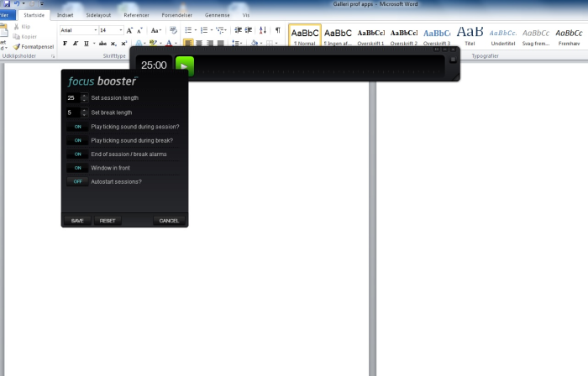Start the focus booster timer with the green play button
Screen dimensions: 588x376
[x=185, y=66]
